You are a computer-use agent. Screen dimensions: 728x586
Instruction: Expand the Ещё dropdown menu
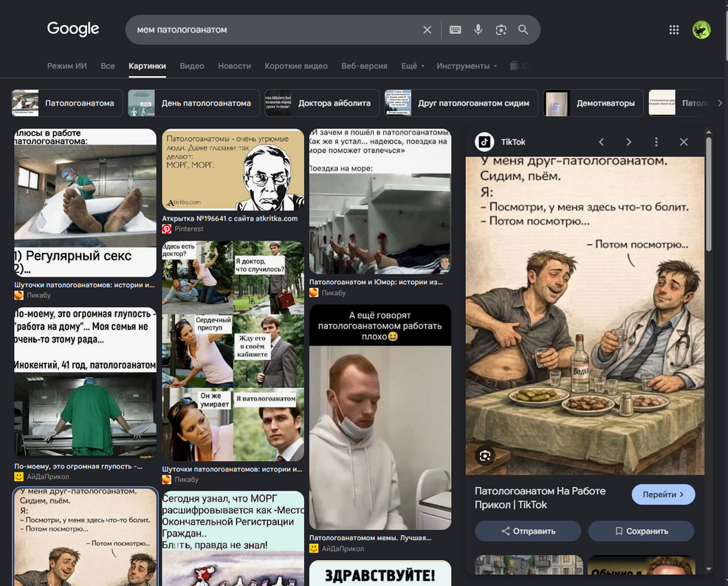[413, 66]
